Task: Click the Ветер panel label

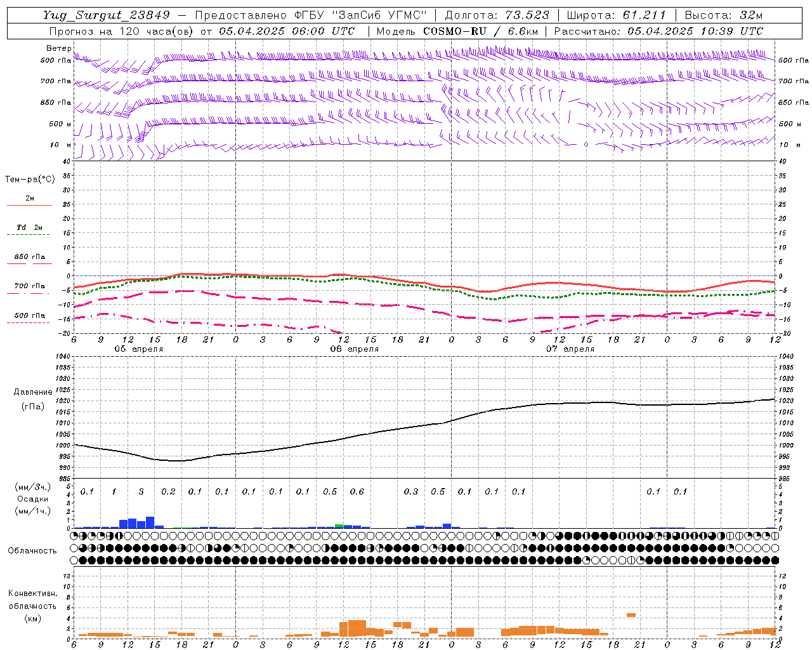Action: 58,48
